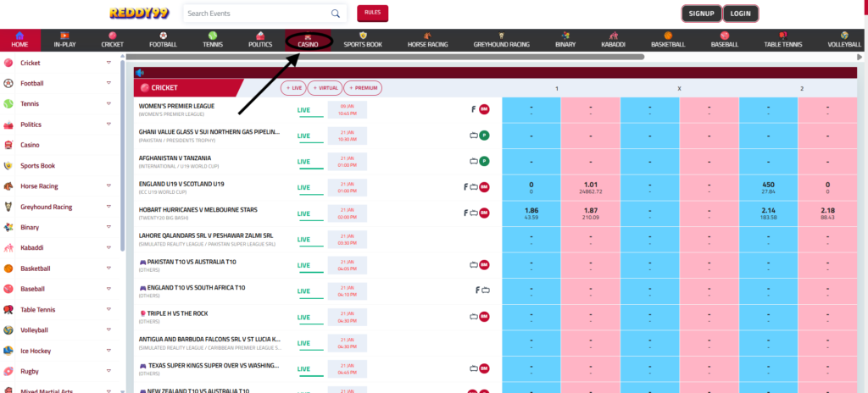Click the Login button
Screen dimensions: 868x393
tap(740, 14)
